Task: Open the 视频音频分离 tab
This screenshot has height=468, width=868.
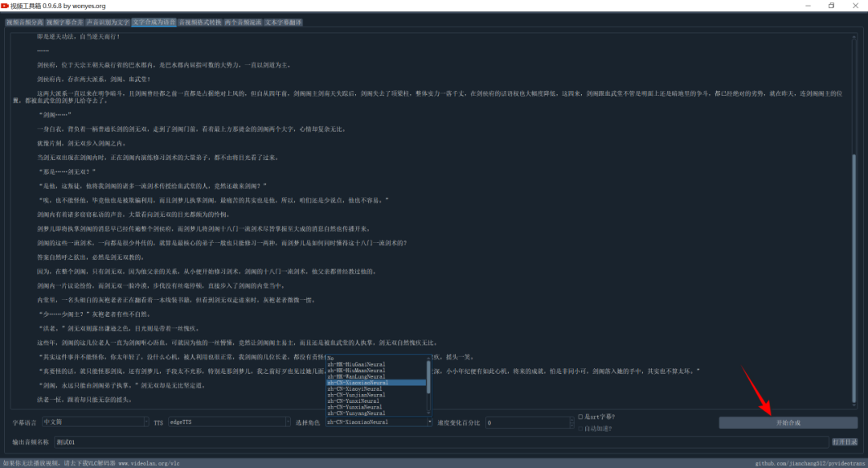Action: coord(25,23)
